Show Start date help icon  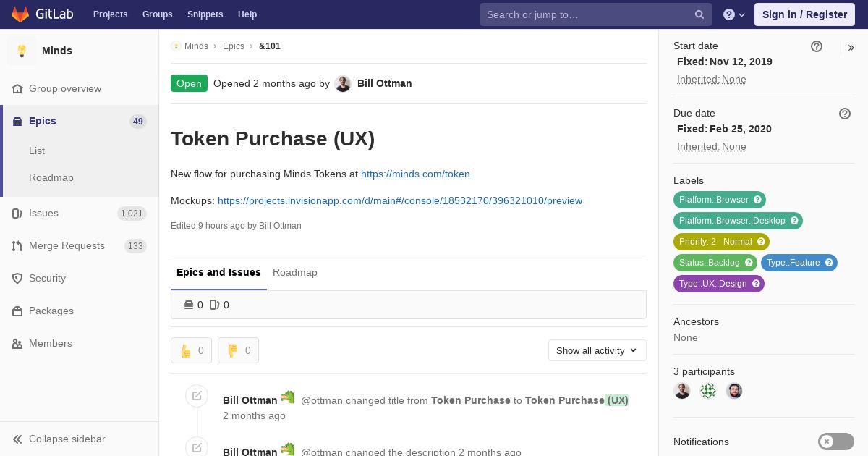tap(817, 46)
